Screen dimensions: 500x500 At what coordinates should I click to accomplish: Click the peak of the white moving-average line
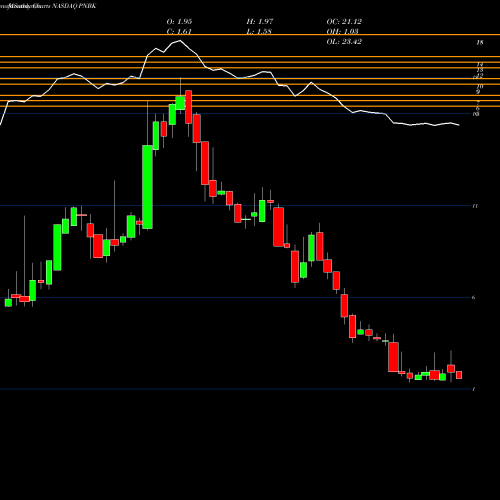(180, 41)
